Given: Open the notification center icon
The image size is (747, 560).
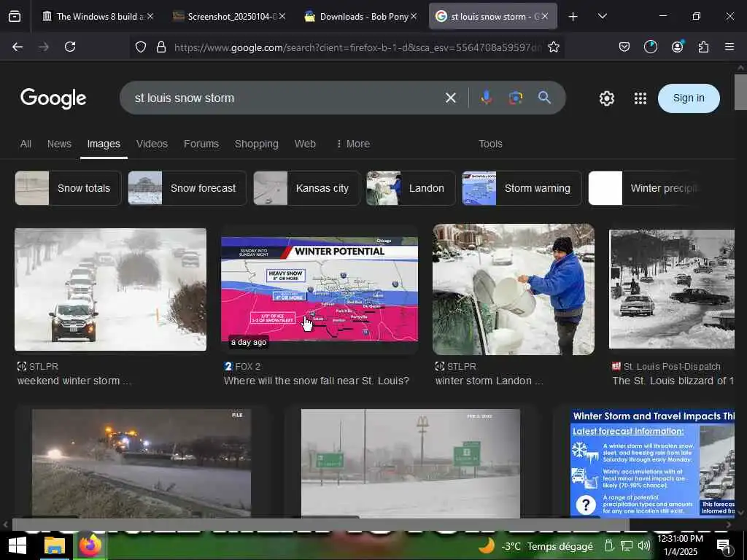Looking at the screenshot, I should coord(724,547).
